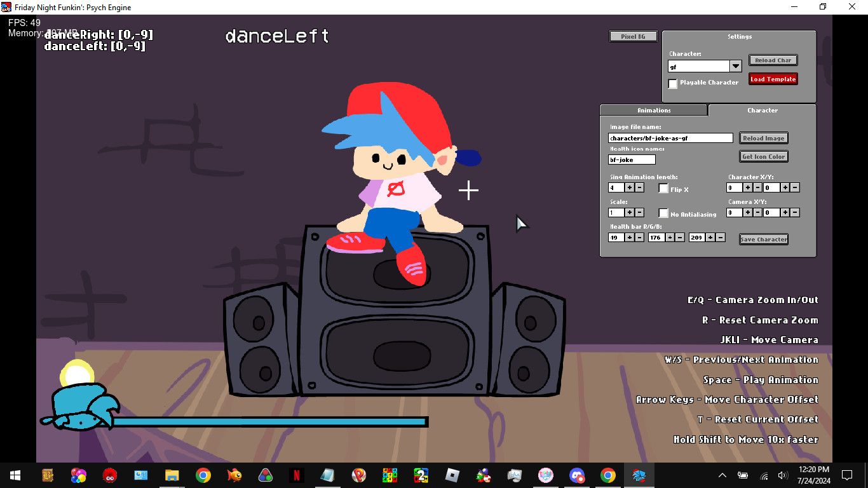
Task: Switch to the Animations tab
Action: coord(653,110)
